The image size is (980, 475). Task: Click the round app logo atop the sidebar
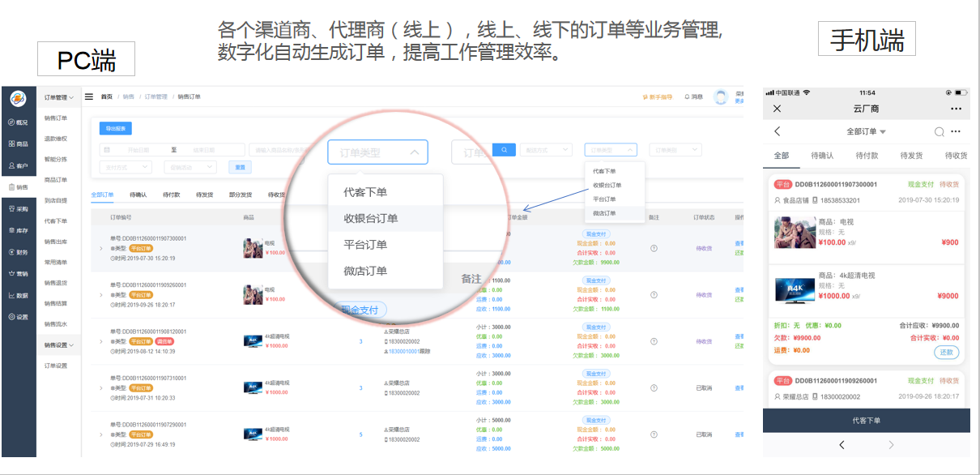tap(18, 98)
